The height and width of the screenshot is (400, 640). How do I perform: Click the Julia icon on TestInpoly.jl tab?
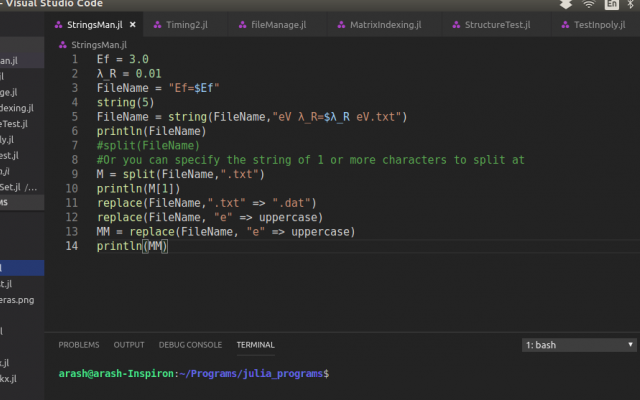click(x=565, y=25)
